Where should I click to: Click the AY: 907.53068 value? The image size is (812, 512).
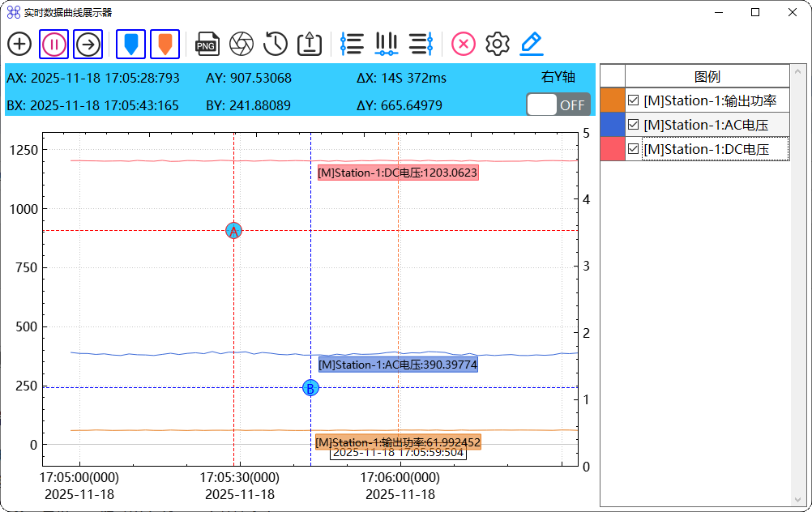pyautogui.click(x=249, y=78)
